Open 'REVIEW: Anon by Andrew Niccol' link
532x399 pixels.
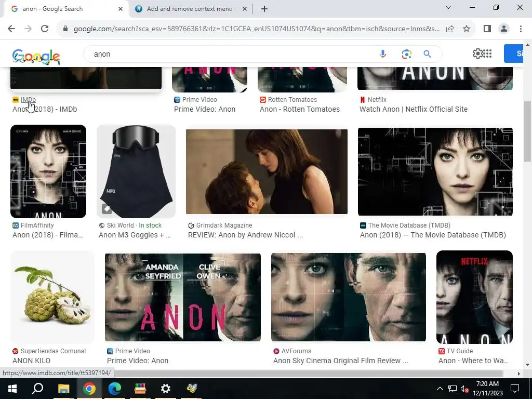coord(245,235)
